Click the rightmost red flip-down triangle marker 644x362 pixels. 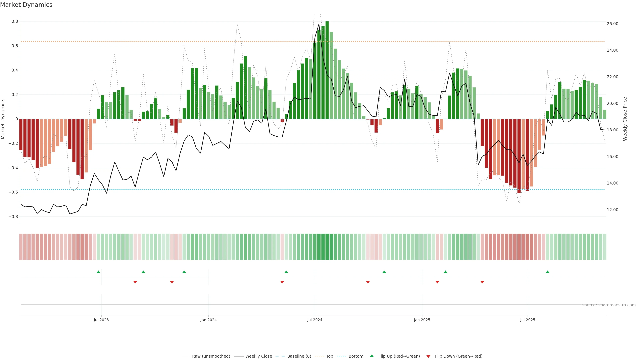[482, 282]
